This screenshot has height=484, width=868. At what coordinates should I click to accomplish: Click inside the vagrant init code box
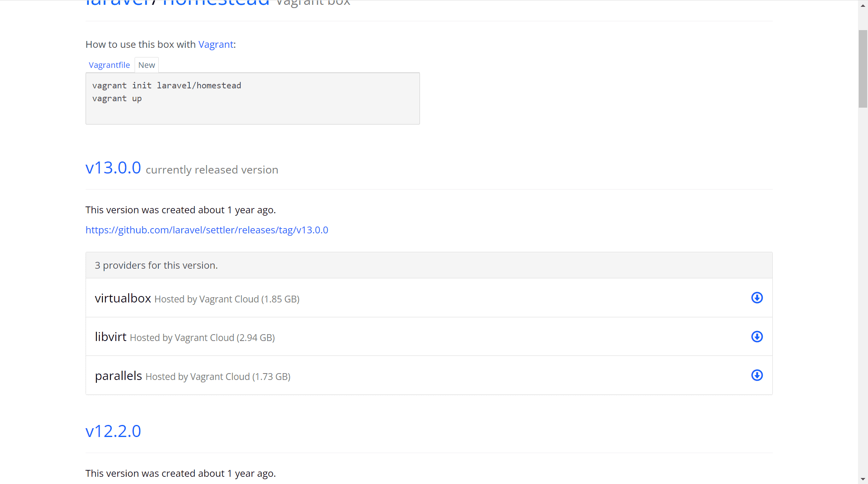coord(253,98)
